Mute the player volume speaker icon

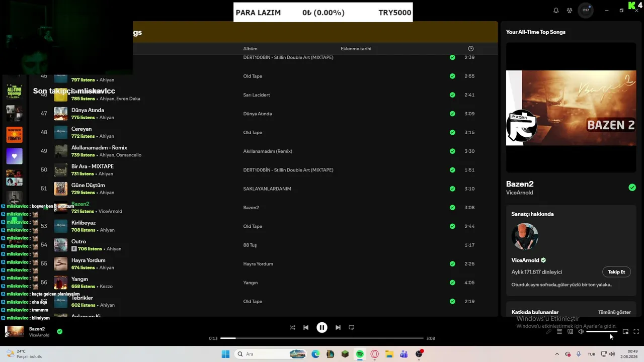[x=581, y=331]
